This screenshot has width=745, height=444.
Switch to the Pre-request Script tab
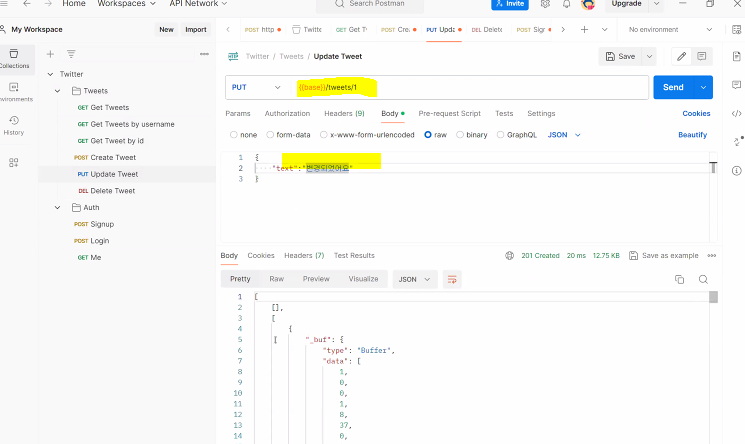[x=449, y=114]
